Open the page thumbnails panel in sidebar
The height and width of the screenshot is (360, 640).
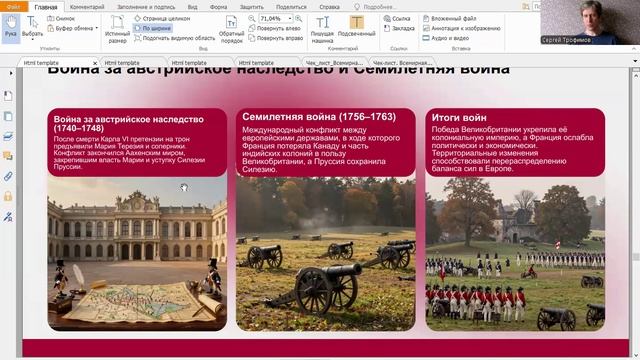point(8,116)
